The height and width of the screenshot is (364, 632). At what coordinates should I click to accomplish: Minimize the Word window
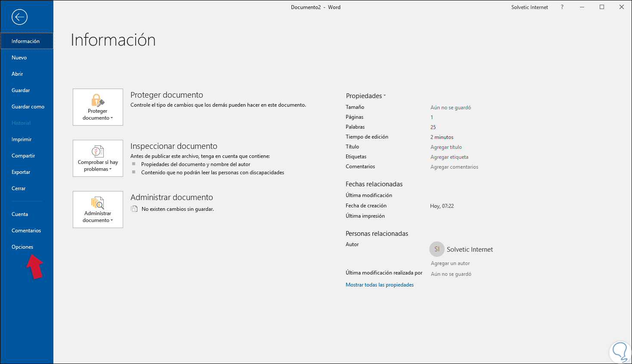(x=582, y=7)
